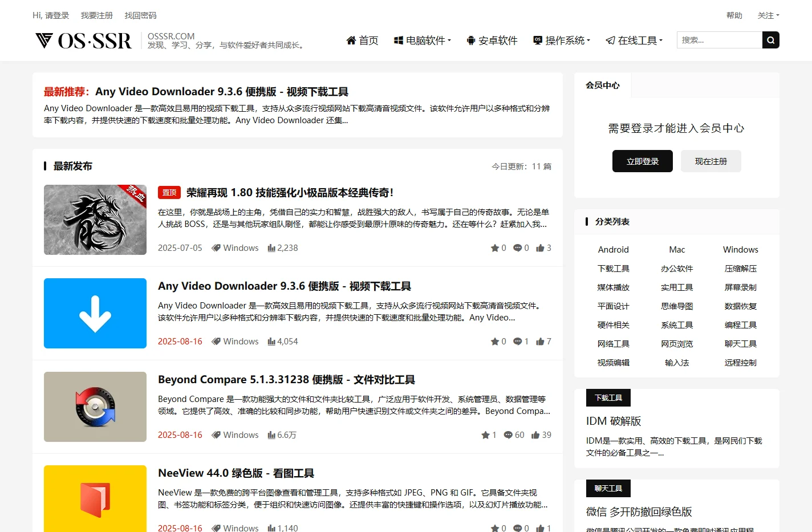Image resolution: width=812 pixels, height=532 pixels.
Task: Click the view count icon showing 4,054
Action: pos(271,342)
